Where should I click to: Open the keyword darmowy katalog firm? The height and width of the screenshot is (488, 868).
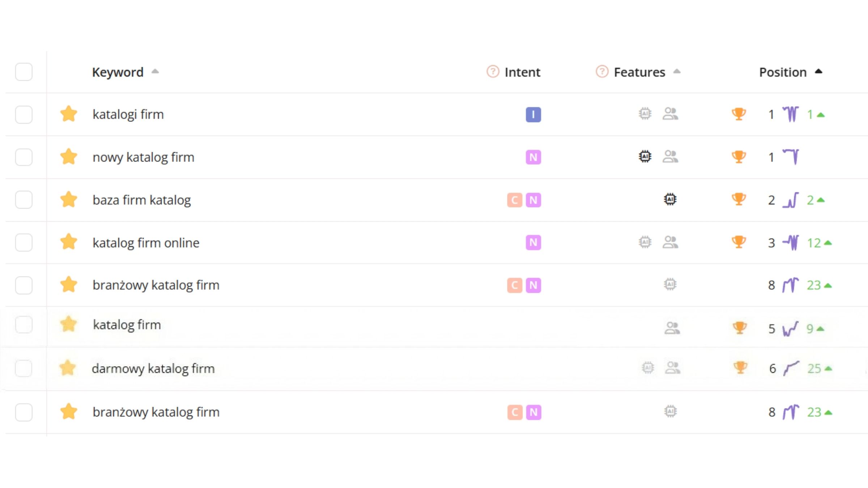point(153,369)
